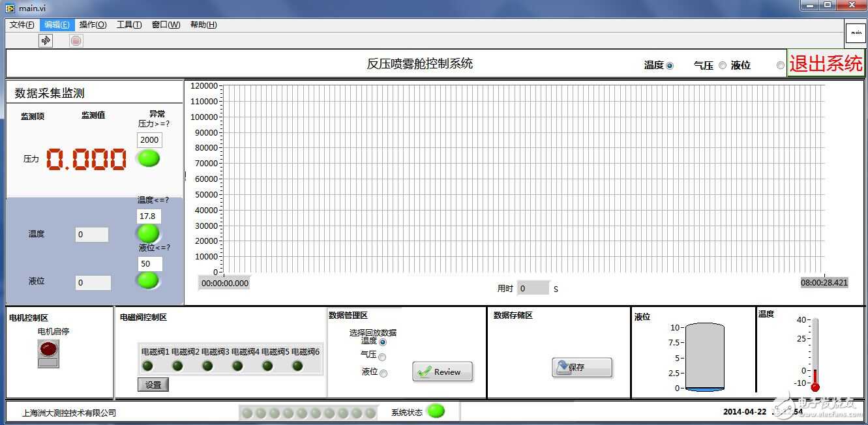
Task: Open the 操作(O) menu
Action: coord(93,25)
